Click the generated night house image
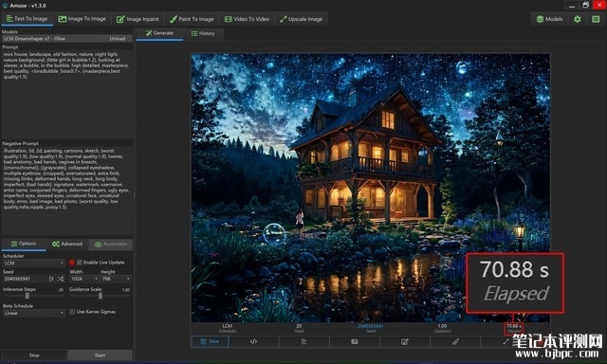 (x=371, y=188)
